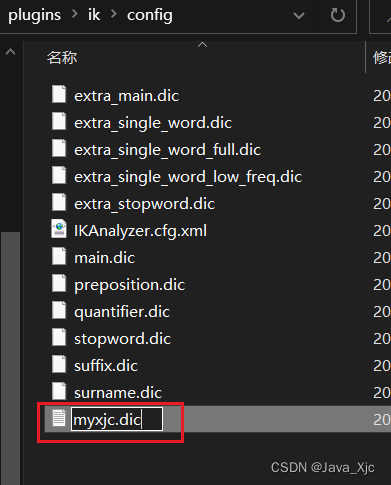Click the up arrow of the left scrollbar

point(11,52)
